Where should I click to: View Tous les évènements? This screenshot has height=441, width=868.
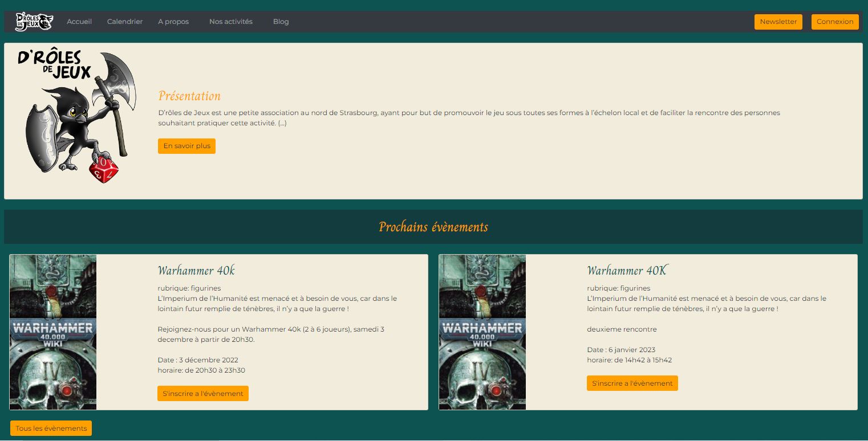point(51,428)
